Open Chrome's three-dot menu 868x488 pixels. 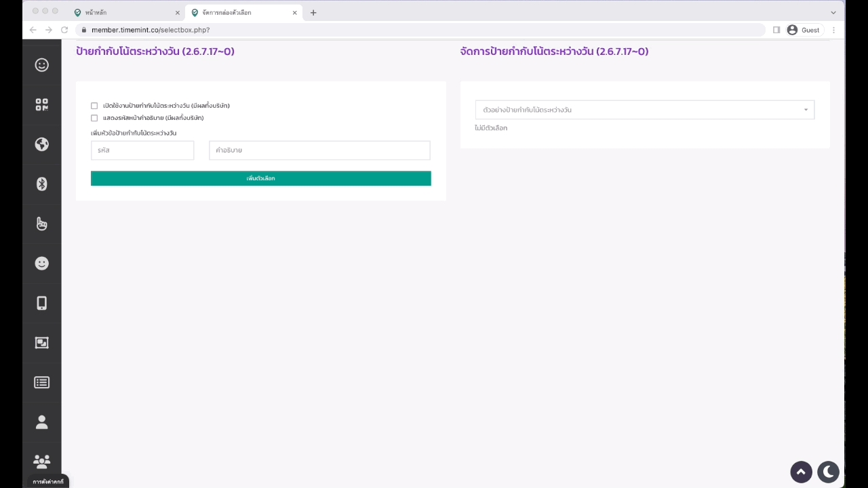pyautogui.click(x=833, y=30)
